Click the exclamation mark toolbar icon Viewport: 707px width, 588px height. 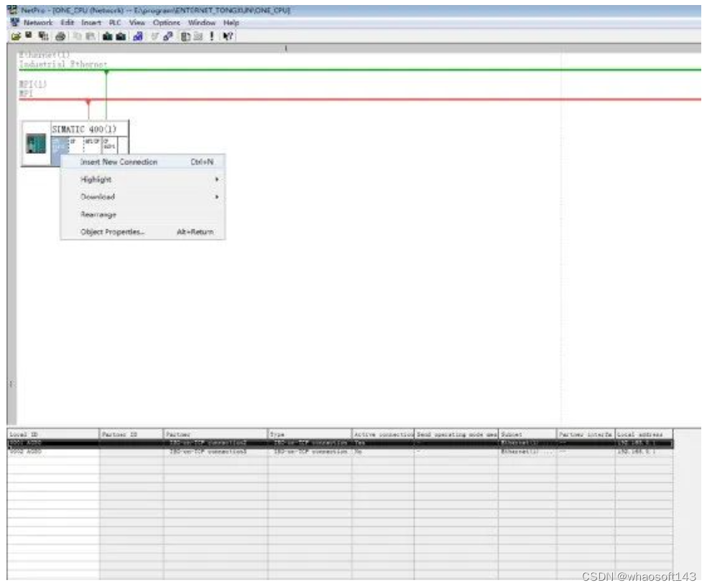[211, 36]
